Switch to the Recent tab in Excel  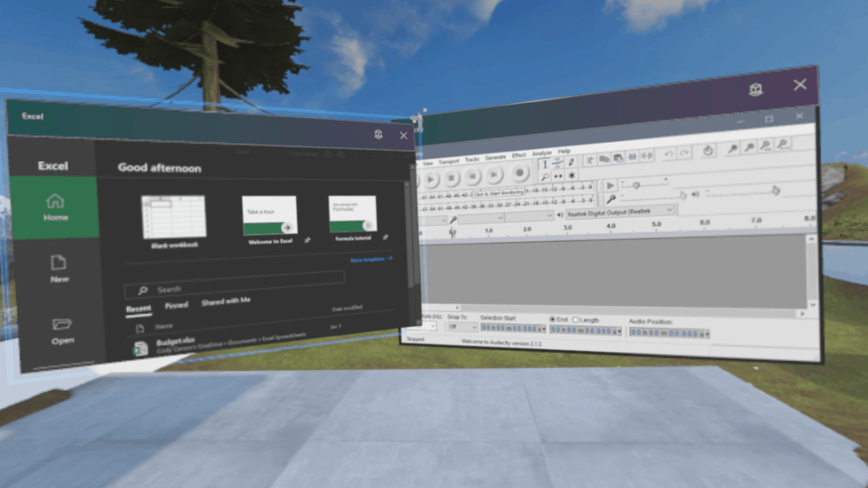point(138,309)
